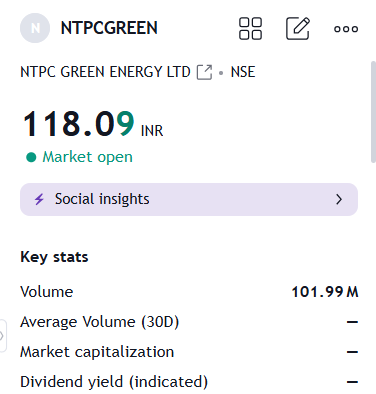Click the Volume row label
This screenshot has width=376, height=394.
point(47,292)
